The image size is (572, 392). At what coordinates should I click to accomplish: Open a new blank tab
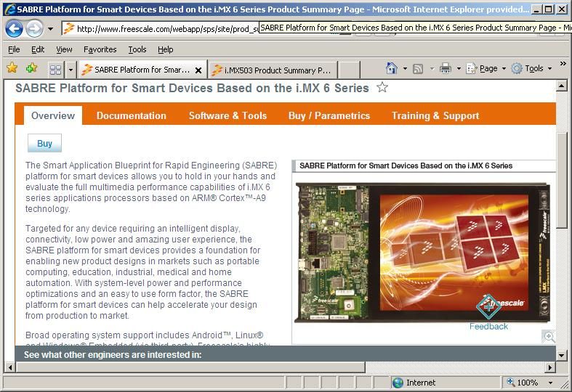349,70
